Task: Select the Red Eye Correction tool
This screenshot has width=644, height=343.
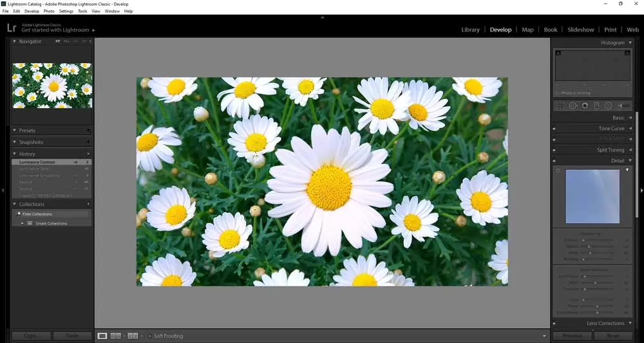Action: (x=585, y=106)
